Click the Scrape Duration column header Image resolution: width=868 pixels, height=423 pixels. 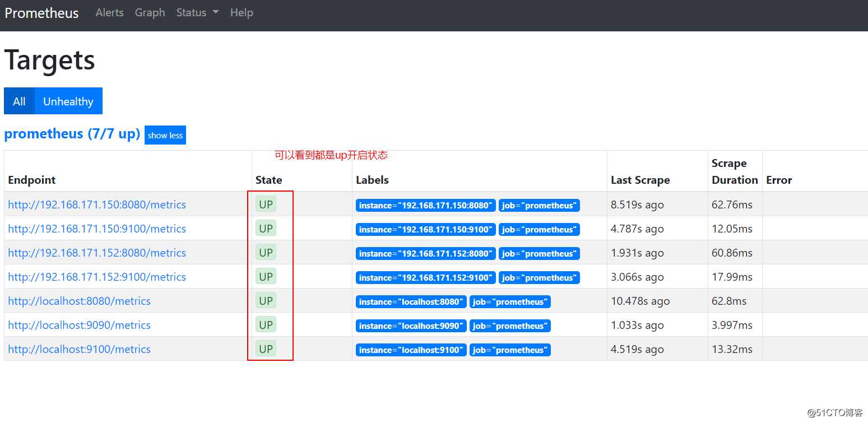[x=735, y=171]
